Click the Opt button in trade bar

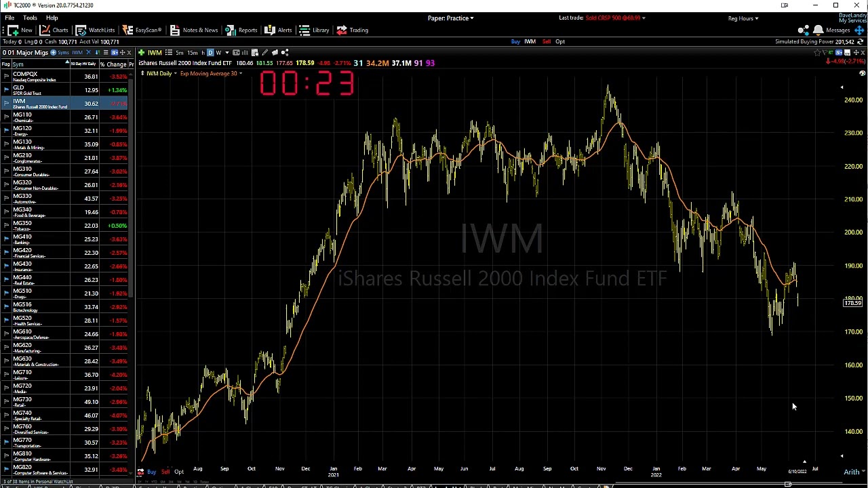click(560, 41)
